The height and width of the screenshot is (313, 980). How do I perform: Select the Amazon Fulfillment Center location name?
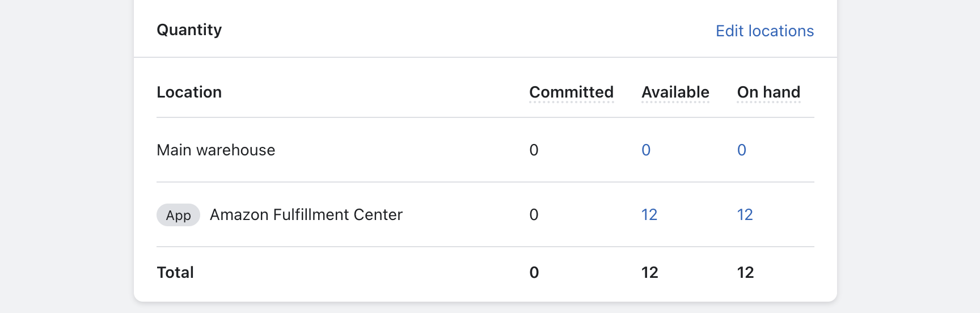click(x=306, y=215)
